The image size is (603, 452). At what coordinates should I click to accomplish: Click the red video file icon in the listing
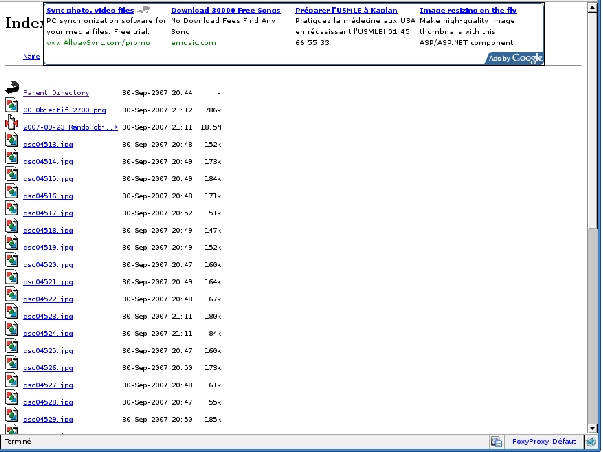point(12,122)
